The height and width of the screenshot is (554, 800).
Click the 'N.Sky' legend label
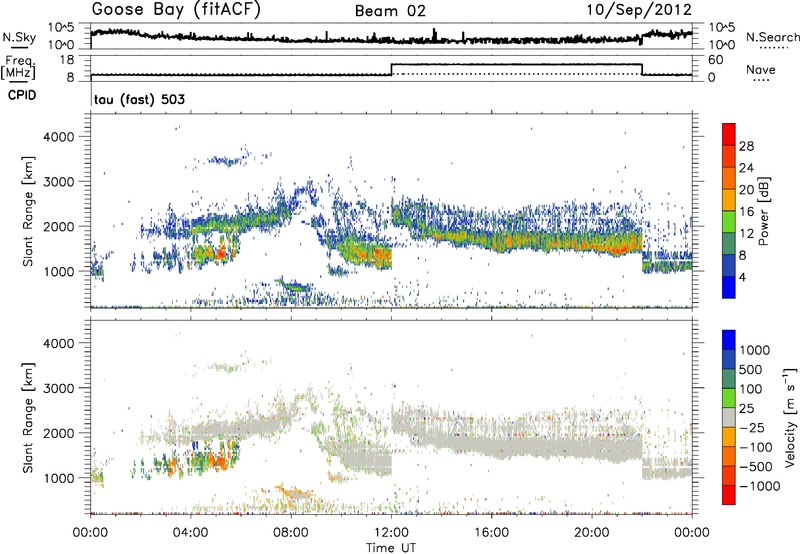(x=19, y=37)
